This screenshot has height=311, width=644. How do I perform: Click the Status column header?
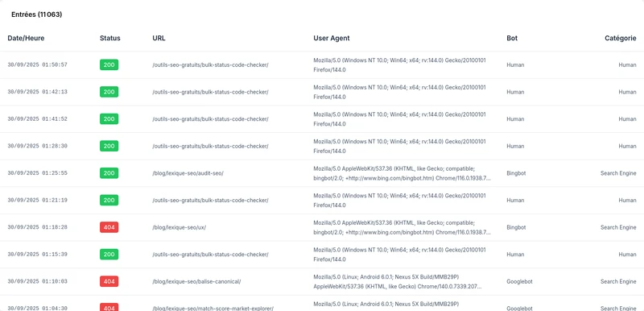click(110, 38)
